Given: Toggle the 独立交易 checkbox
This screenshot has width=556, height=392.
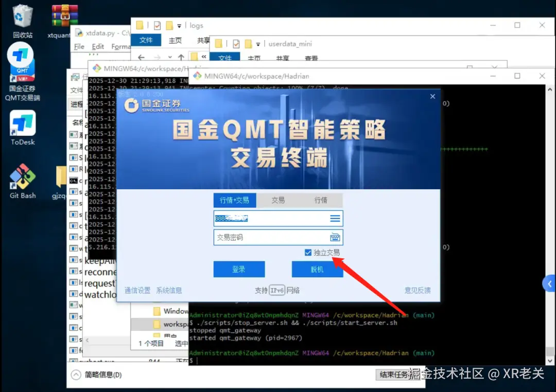Looking at the screenshot, I should click(308, 253).
